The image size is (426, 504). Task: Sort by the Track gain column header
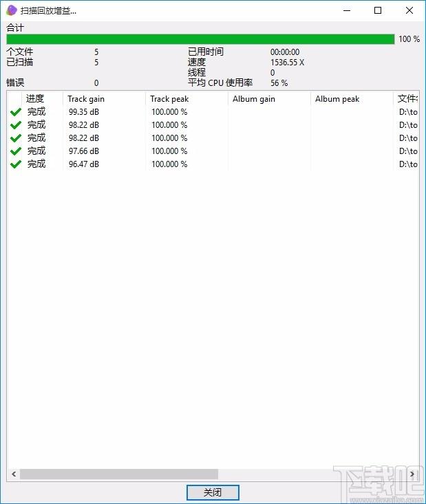click(103, 99)
